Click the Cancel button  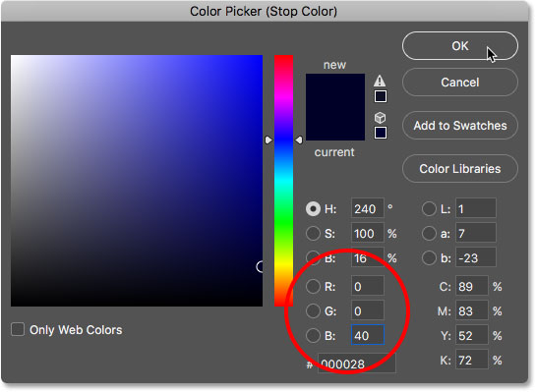(x=460, y=82)
